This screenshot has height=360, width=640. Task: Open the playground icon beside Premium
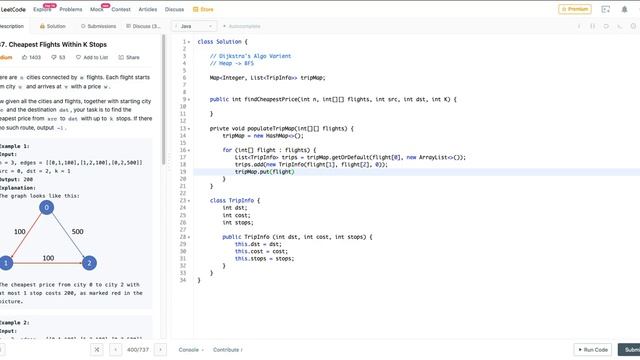[606, 9]
